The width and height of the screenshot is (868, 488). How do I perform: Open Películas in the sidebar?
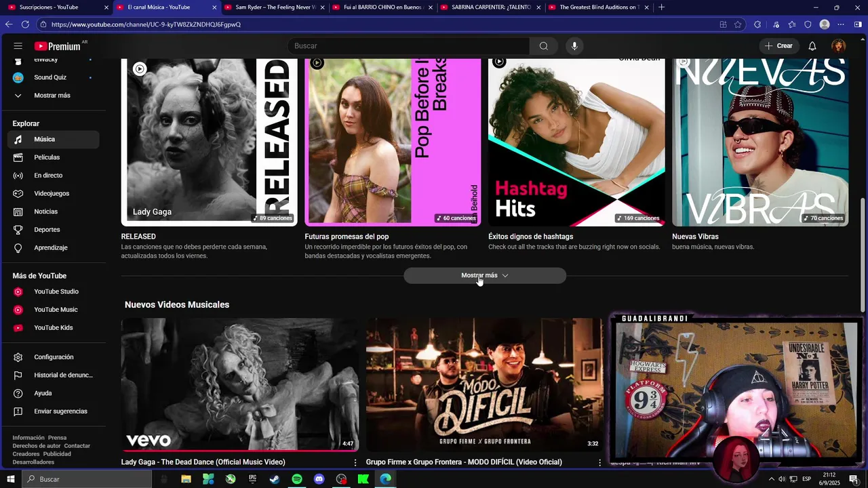pos(53,157)
